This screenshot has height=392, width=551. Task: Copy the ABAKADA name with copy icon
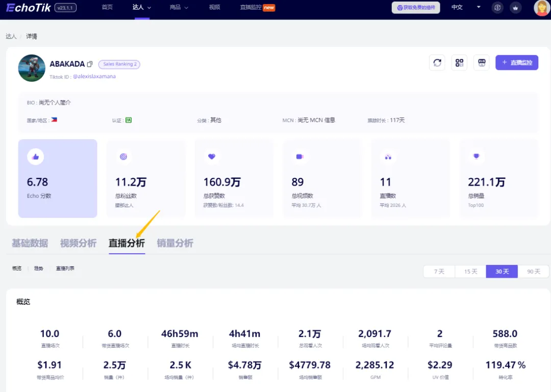coord(90,64)
